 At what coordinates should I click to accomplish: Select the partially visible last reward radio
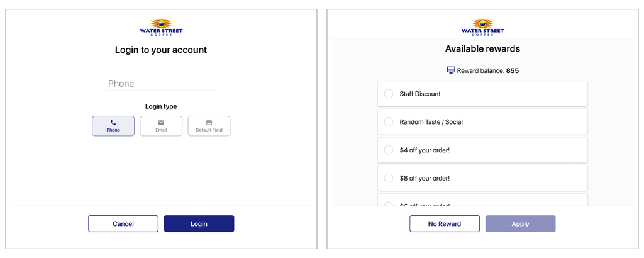[x=389, y=204]
